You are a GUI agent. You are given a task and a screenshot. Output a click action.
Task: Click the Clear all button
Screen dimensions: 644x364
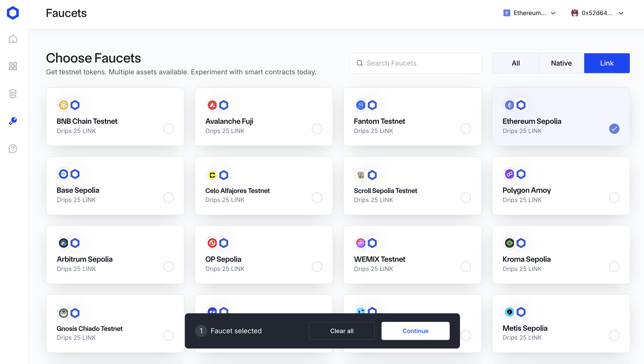[342, 331]
